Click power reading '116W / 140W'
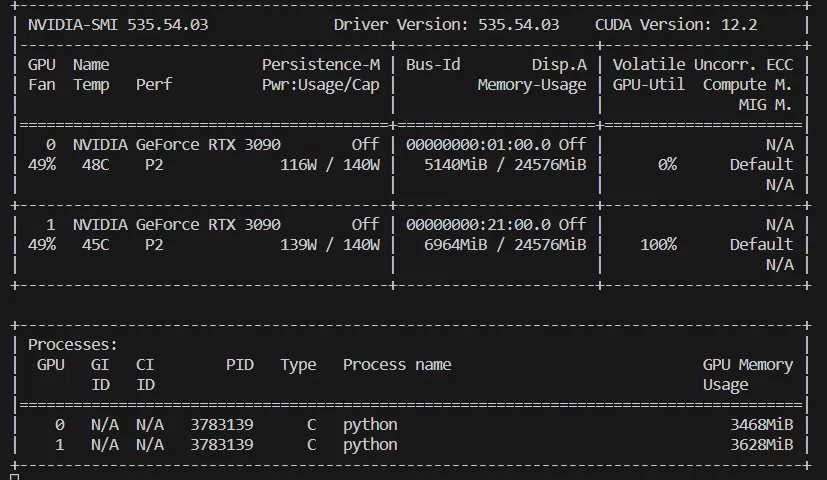This screenshot has width=827, height=480. point(330,165)
